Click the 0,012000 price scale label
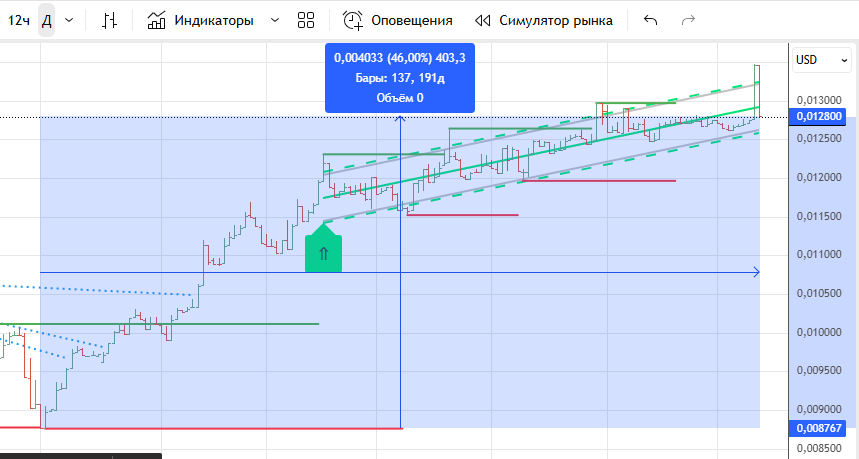The height and width of the screenshot is (459, 859). (819, 177)
